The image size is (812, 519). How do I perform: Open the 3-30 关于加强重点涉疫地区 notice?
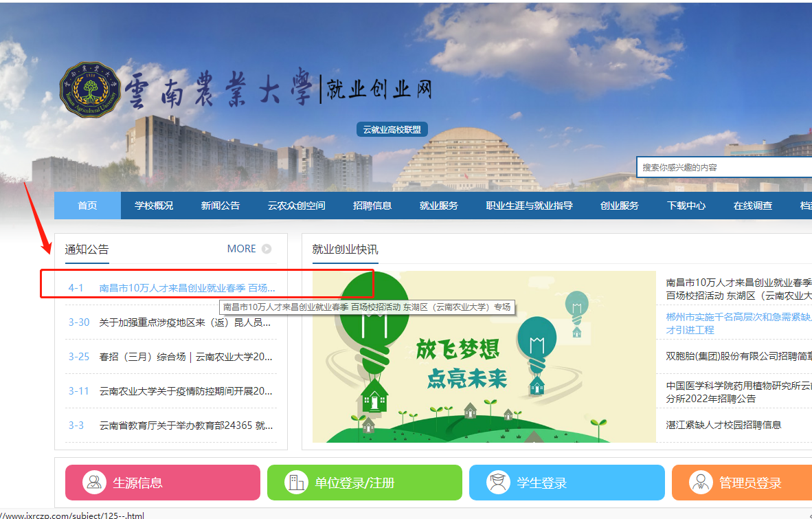[185, 322]
